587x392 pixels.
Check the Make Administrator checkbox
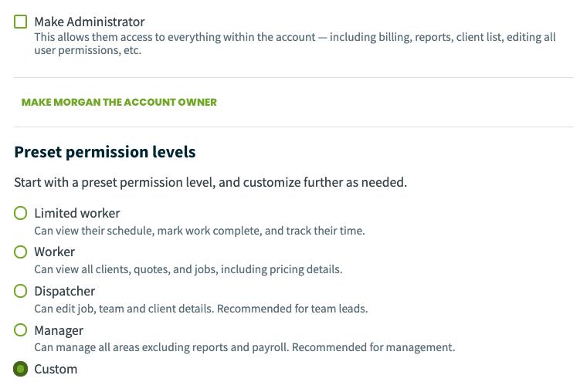[x=21, y=22]
